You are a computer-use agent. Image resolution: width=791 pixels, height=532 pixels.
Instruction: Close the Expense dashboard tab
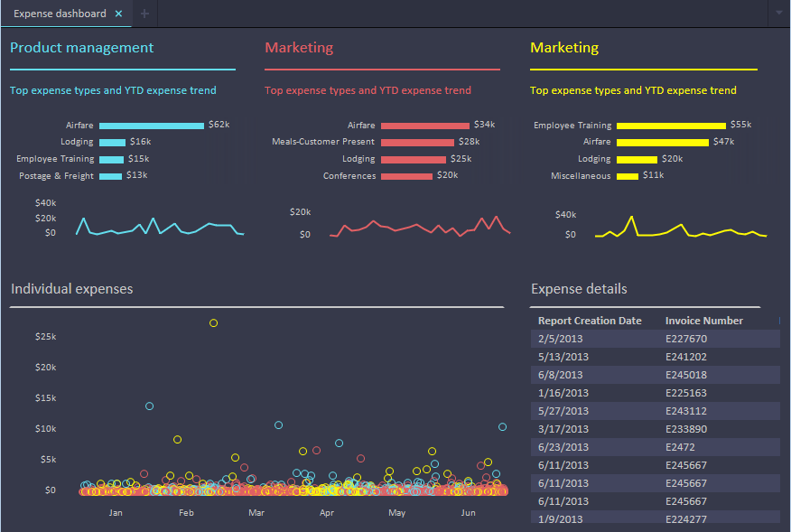click(117, 14)
